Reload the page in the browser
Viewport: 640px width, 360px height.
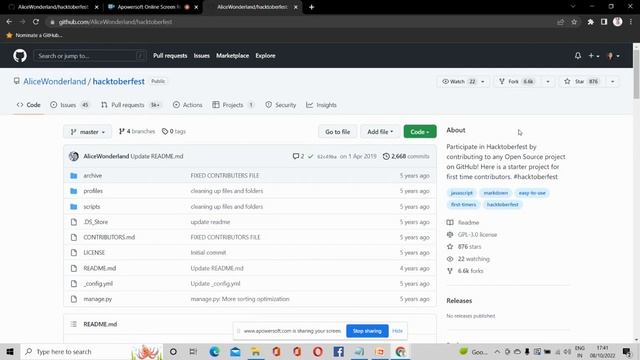pos(36,22)
